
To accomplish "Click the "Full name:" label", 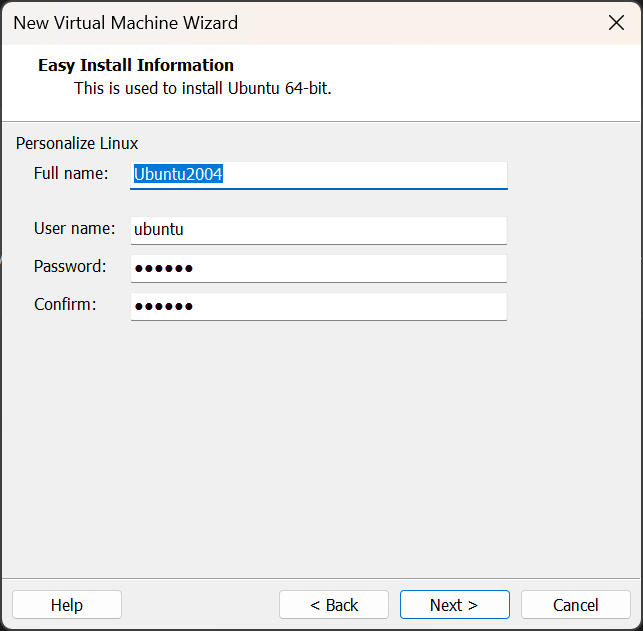I will [71, 174].
